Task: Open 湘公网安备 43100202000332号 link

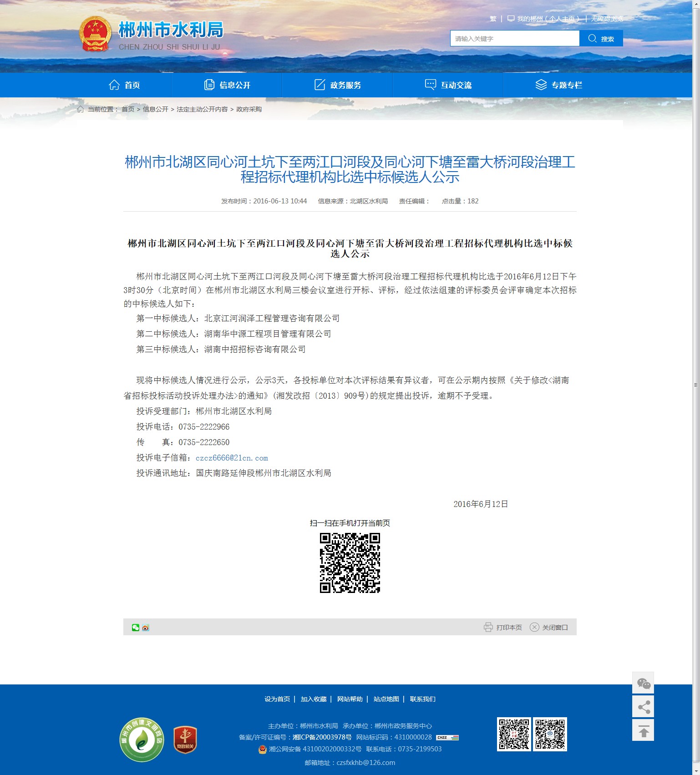Action: click(315, 749)
